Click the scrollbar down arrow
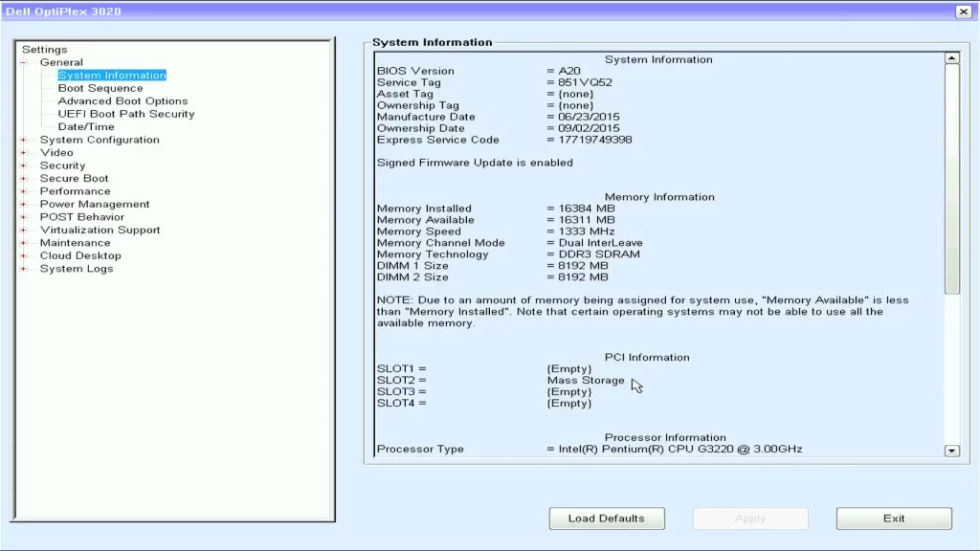Image resolution: width=980 pixels, height=551 pixels. pos(951,451)
